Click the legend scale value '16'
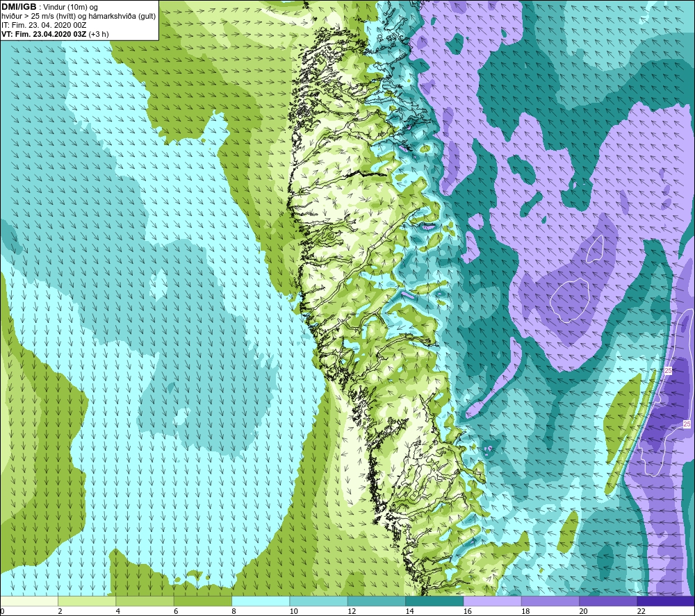Viewport: 695px width, 616px height. [x=468, y=611]
